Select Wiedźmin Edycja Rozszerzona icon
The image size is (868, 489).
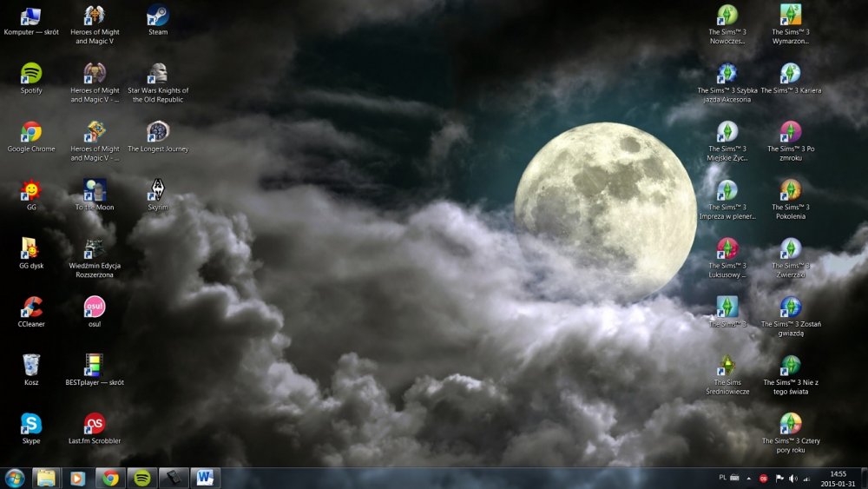click(95, 258)
